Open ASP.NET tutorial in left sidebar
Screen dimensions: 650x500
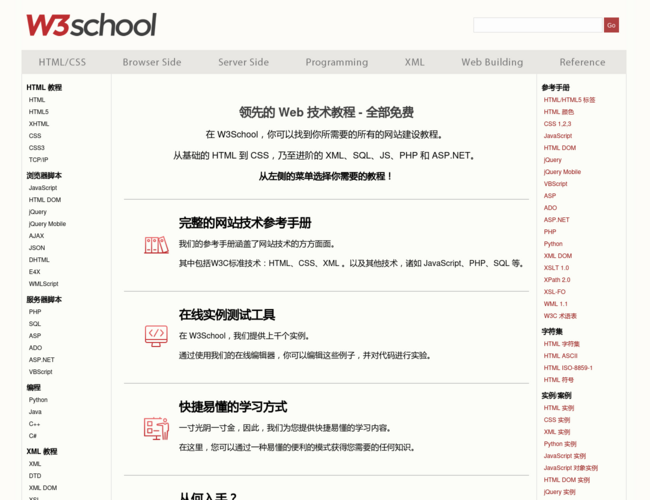(x=41, y=360)
